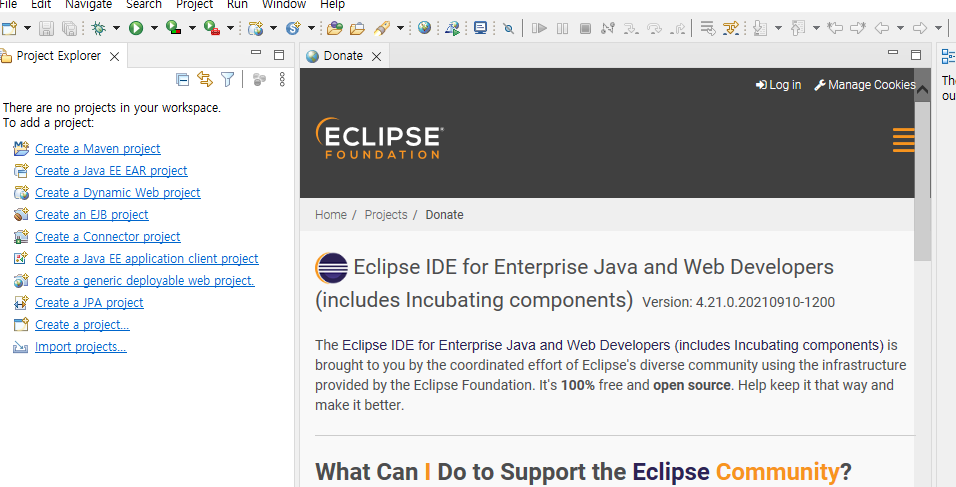Click the Suspend pause icon

pyautogui.click(x=562, y=28)
